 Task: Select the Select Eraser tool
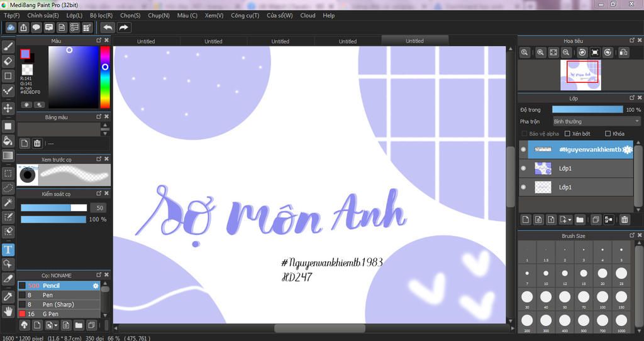pyautogui.click(x=8, y=232)
